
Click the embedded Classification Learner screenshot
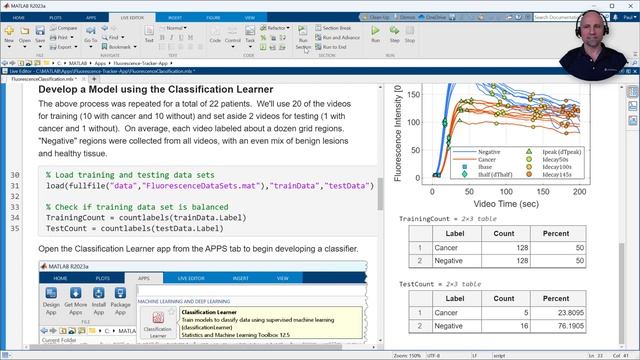coord(203,302)
